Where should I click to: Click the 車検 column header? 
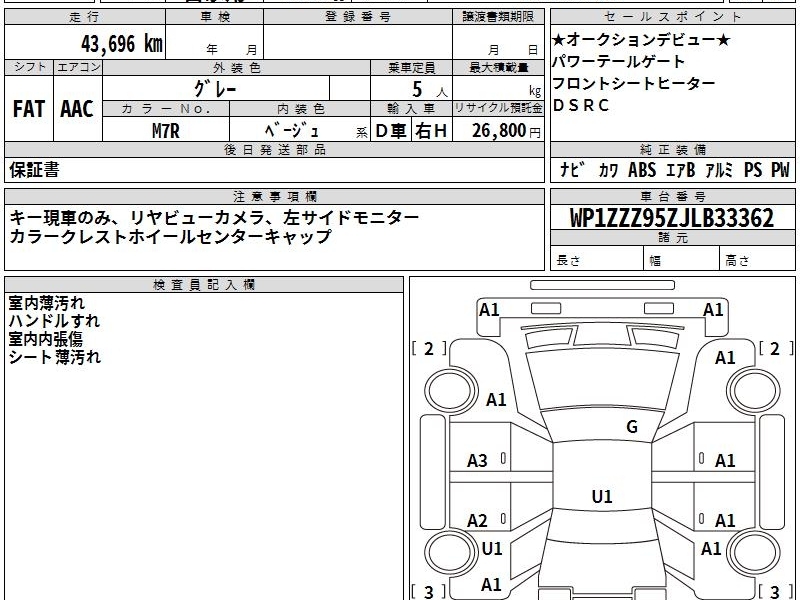pyautogui.click(x=215, y=17)
